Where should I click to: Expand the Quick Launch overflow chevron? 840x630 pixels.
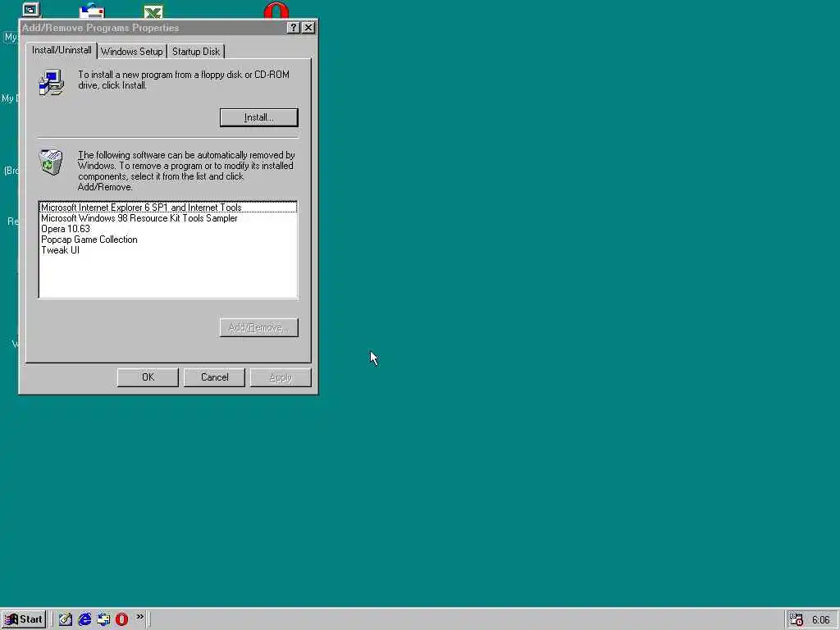pos(139,617)
